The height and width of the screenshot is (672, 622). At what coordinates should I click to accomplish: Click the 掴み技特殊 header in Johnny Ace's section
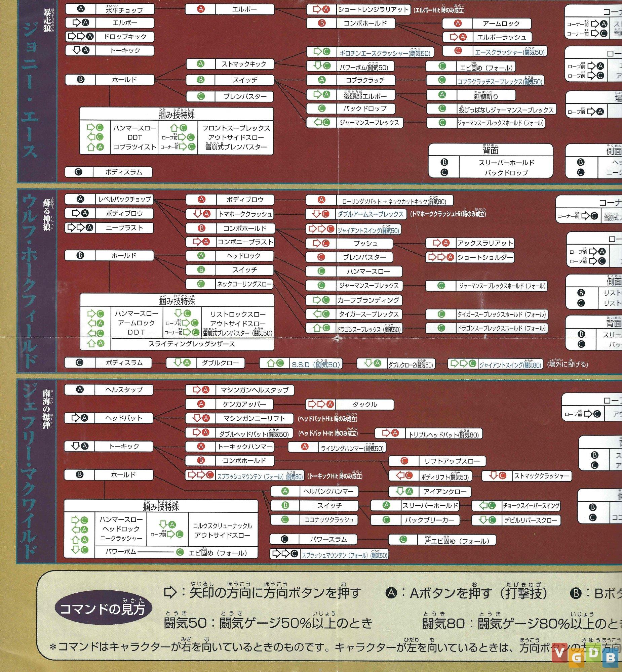click(x=177, y=114)
